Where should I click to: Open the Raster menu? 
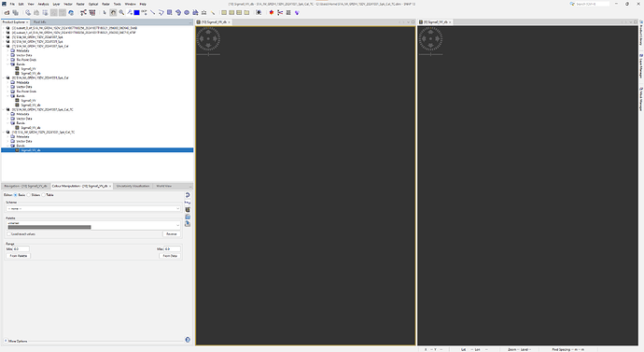tap(80, 4)
